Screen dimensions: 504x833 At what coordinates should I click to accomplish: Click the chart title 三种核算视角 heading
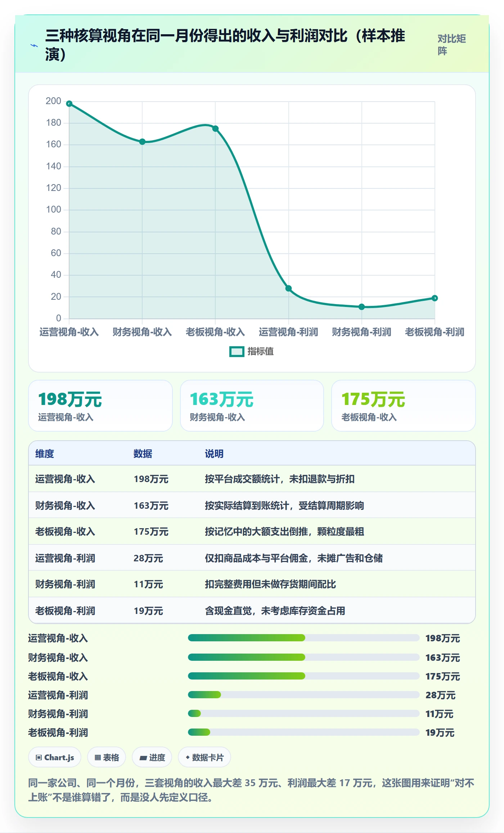tap(225, 45)
